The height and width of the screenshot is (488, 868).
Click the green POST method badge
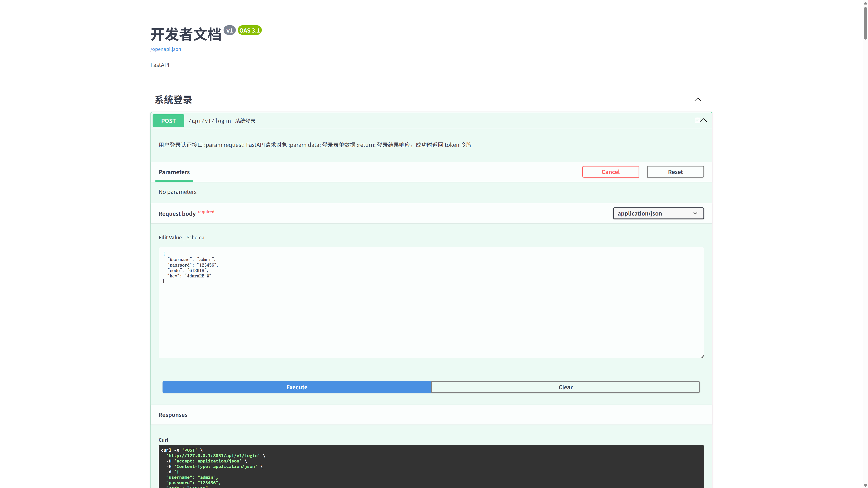click(x=168, y=121)
